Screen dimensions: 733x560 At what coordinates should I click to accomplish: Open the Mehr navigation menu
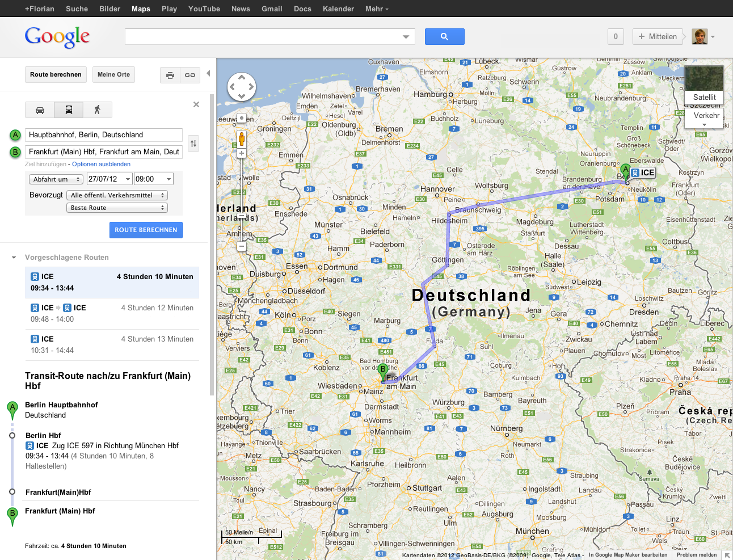[376, 9]
